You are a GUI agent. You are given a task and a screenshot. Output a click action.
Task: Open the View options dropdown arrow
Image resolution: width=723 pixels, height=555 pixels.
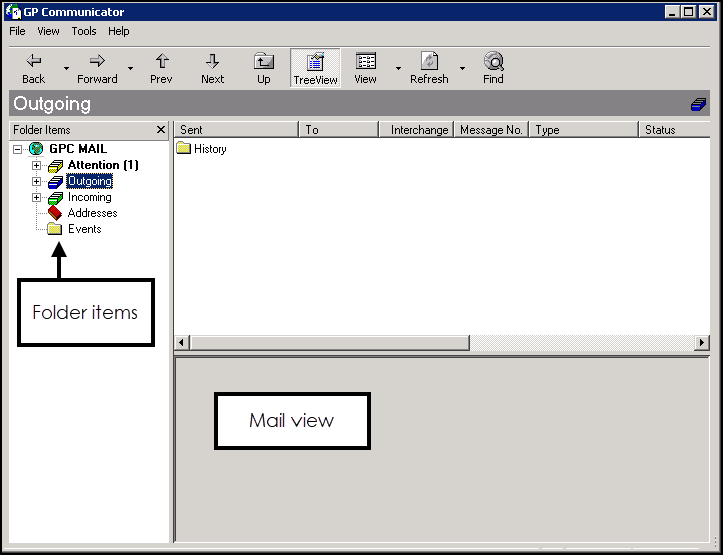(398, 68)
